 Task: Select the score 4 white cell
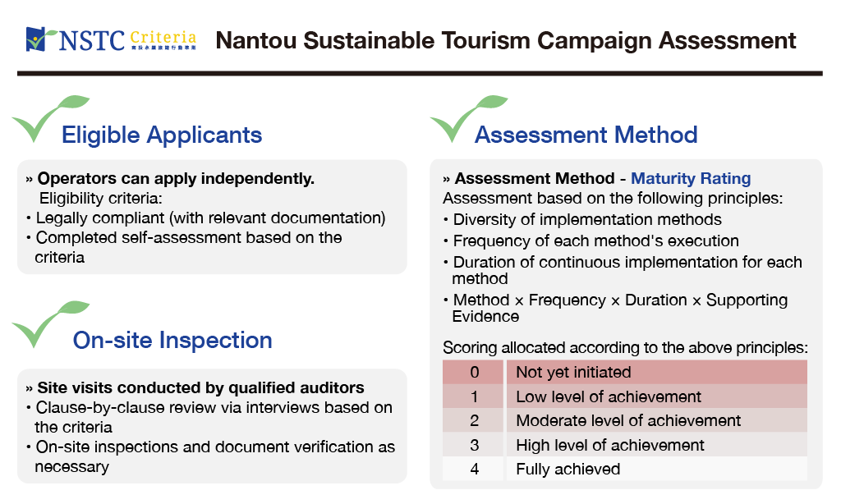[474, 470]
